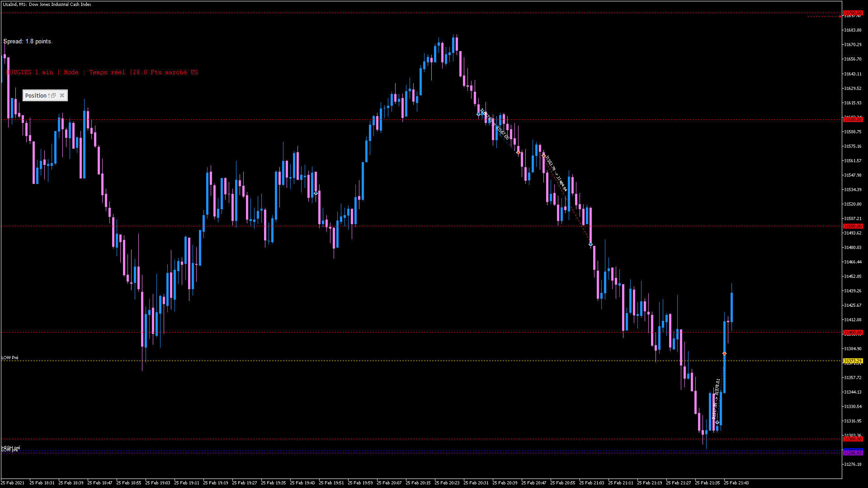
Task: Click the LOW Pré yellow line label
Action: [x=10, y=357]
